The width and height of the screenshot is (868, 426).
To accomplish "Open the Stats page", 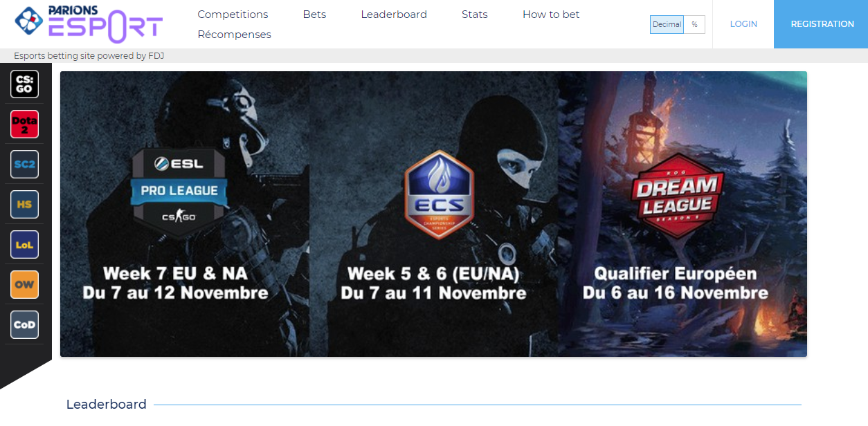I will pyautogui.click(x=475, y=15).
